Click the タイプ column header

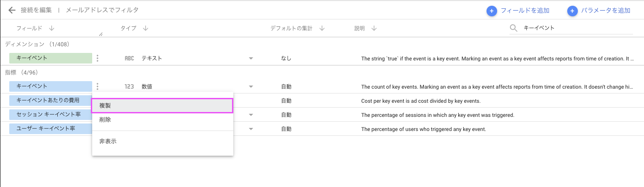point(128,28)
